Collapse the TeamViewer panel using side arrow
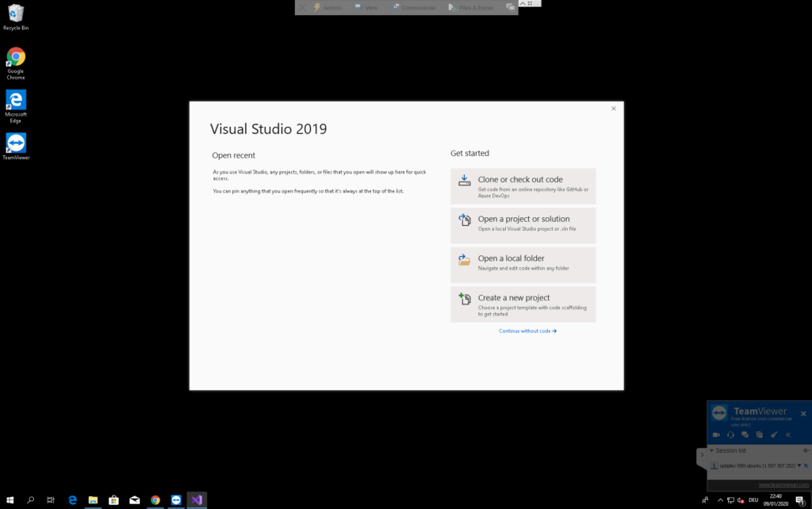 (701, 455)
